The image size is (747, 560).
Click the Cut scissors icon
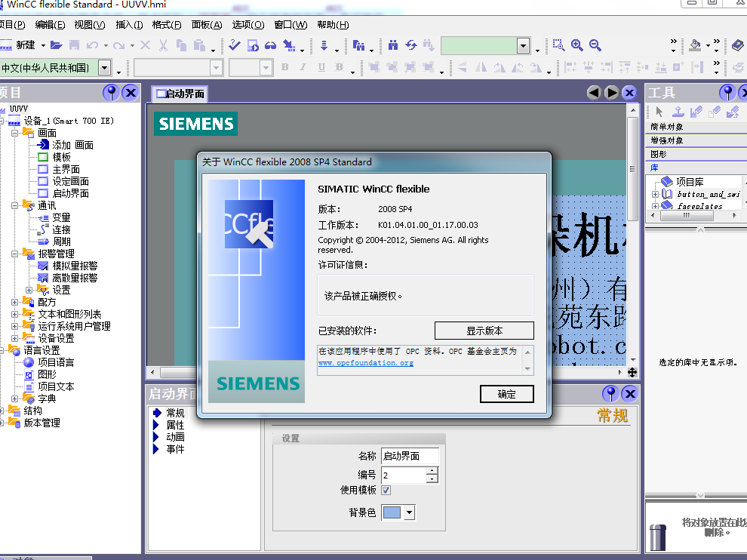[163, 45]
